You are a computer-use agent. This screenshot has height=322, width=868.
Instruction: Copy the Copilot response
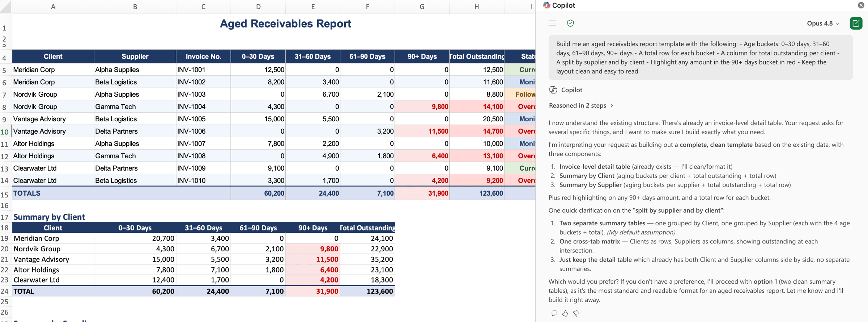554,313
